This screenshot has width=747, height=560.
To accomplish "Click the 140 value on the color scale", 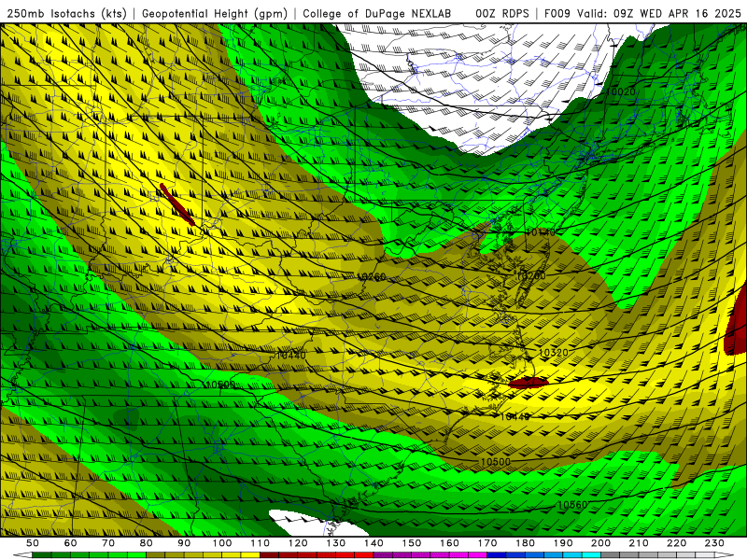I will pos(373,543).
